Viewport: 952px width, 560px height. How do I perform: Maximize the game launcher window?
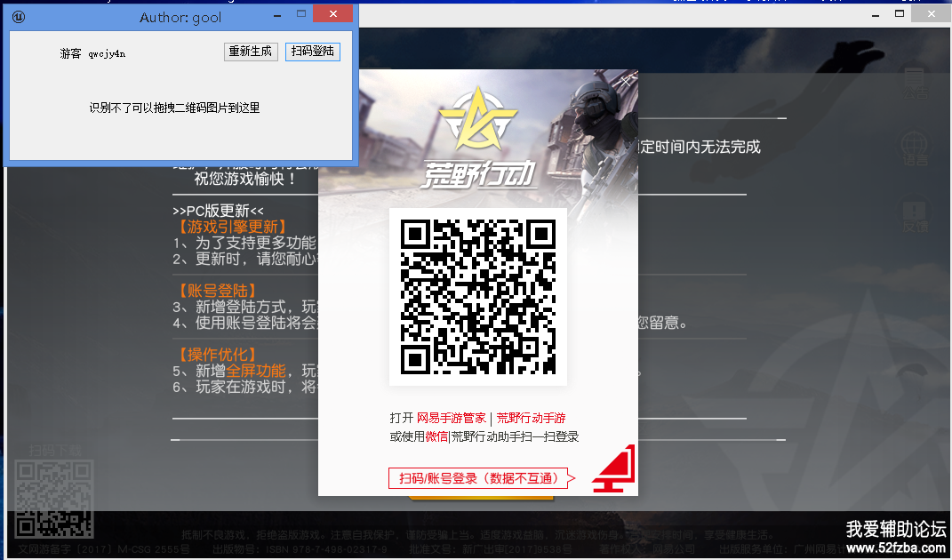coord(900,13)
